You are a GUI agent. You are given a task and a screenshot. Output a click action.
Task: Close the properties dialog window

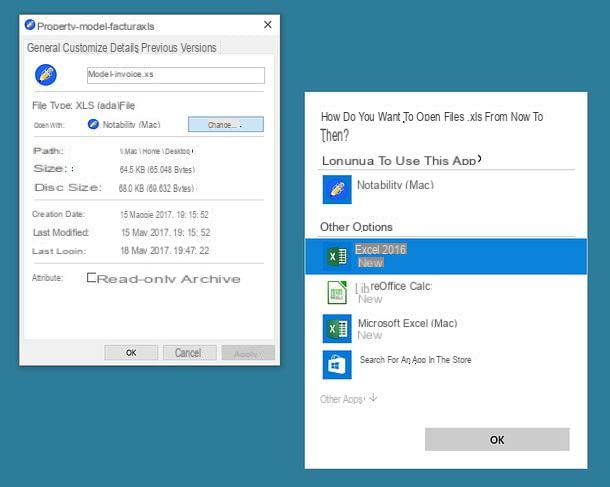(268, 25)
